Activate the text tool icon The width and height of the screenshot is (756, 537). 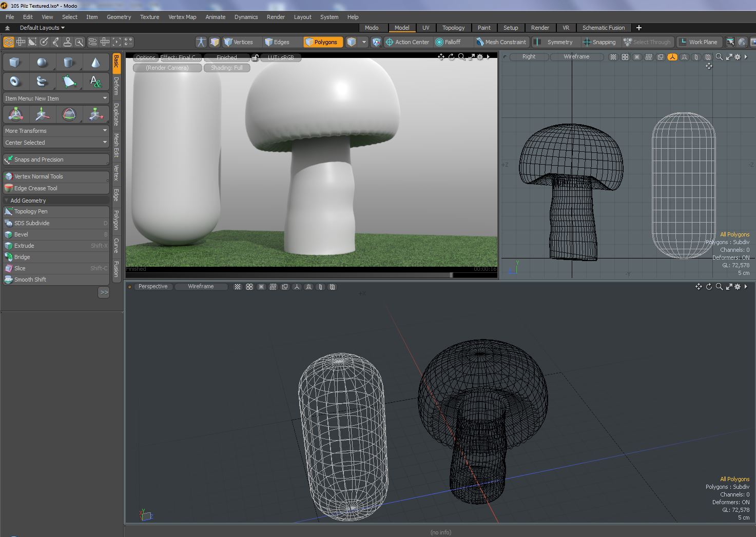tap(95, 82)
